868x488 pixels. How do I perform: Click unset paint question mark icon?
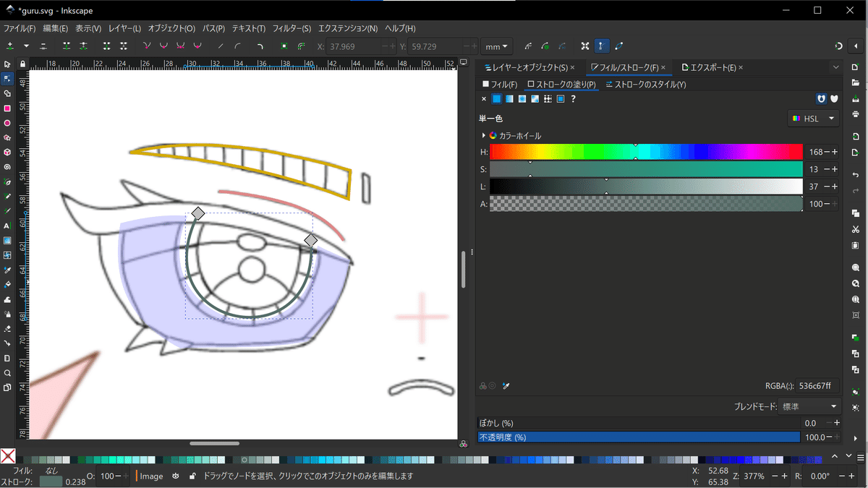click(x=573, y=99)
